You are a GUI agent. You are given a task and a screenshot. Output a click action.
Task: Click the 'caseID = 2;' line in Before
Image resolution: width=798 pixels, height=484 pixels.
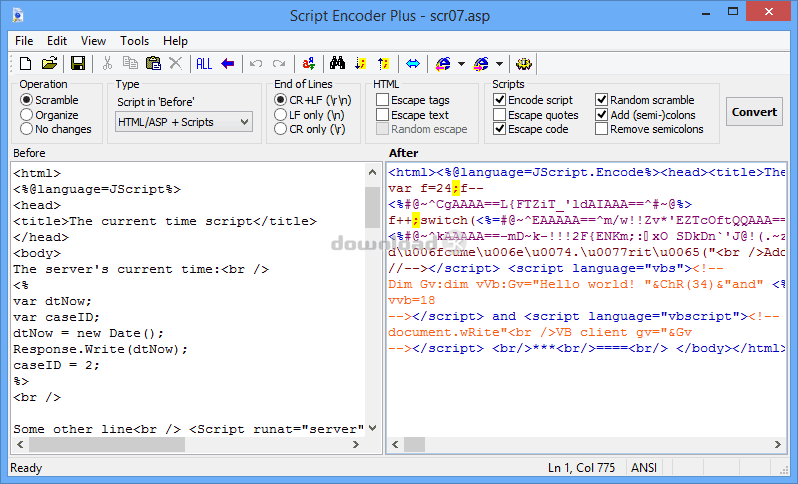click(56, 365)
